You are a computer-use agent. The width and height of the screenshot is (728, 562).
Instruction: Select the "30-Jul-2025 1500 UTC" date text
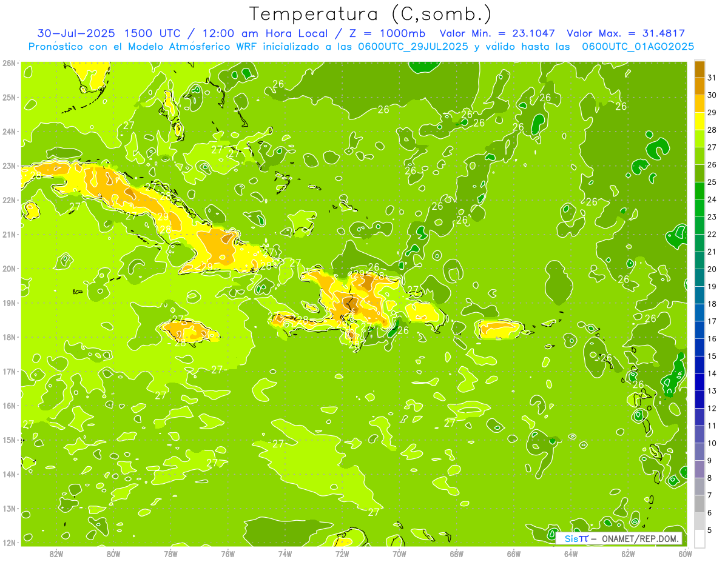109,33
